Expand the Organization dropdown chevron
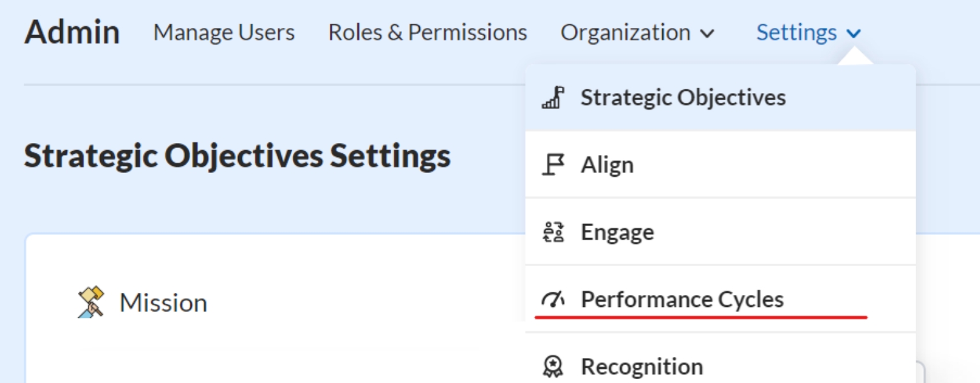980x383 pixels. pos(707,33)
